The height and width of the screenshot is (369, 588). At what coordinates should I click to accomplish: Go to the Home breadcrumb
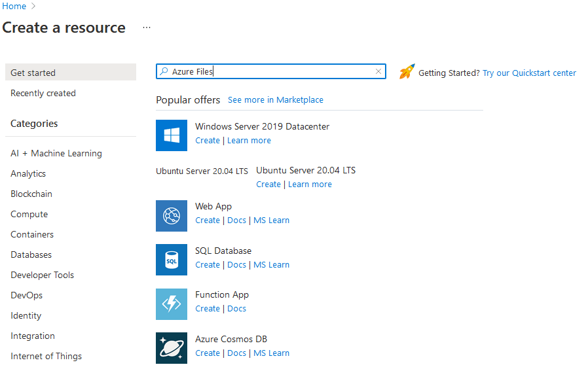click(x=14, y=6)
